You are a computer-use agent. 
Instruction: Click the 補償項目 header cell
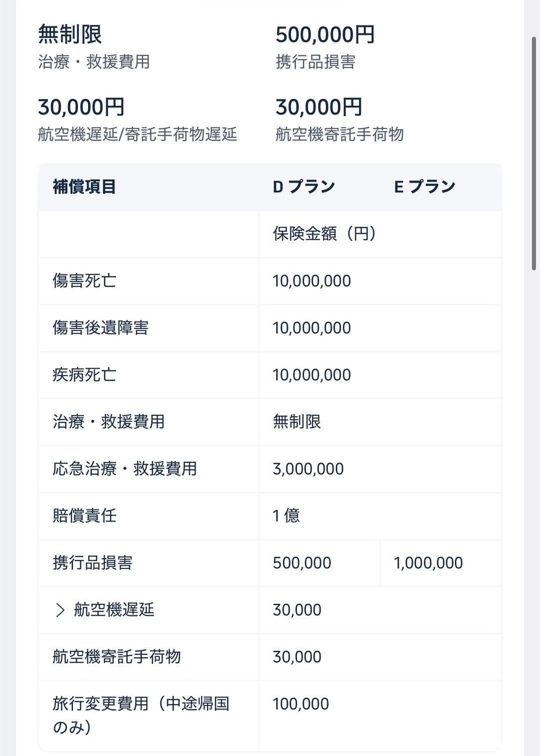tap(84, 187)
